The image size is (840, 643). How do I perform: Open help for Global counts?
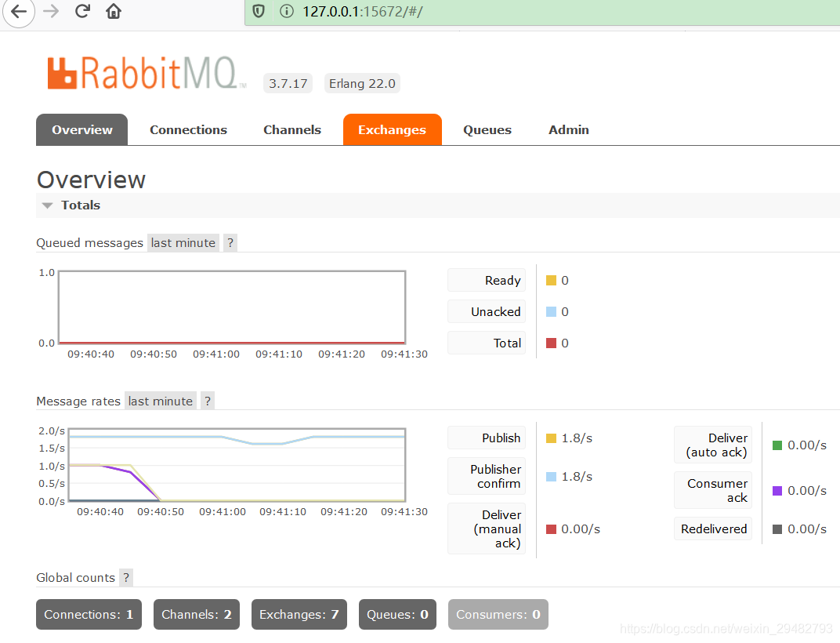point(126,578)
